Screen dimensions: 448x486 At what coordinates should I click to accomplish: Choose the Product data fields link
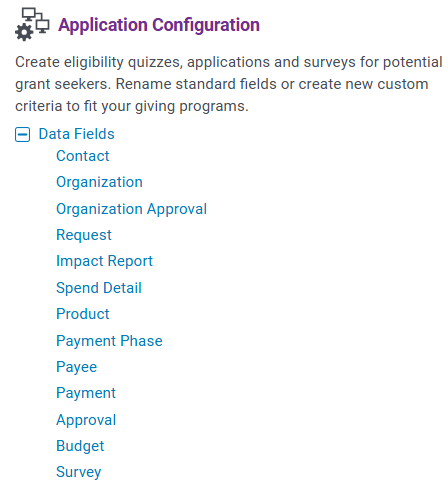tap(83, 314)
